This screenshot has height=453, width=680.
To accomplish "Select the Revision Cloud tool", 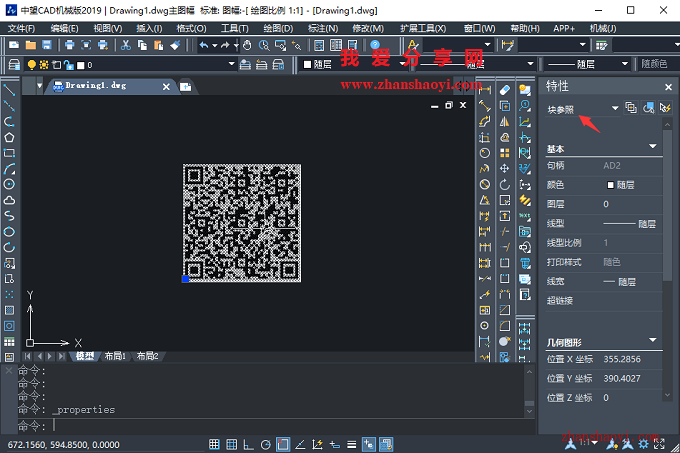I will [x=9, y=200].
